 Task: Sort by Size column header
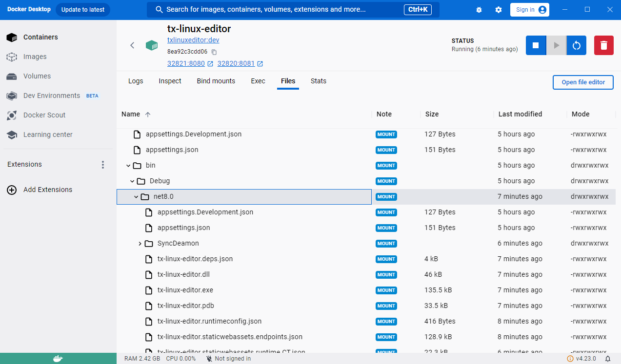(432, 114)
